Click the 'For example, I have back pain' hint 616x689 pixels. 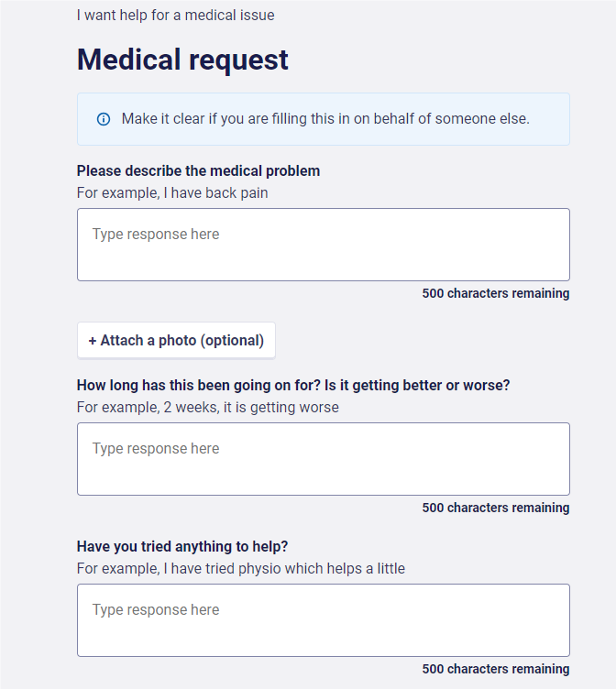[172, 193]
